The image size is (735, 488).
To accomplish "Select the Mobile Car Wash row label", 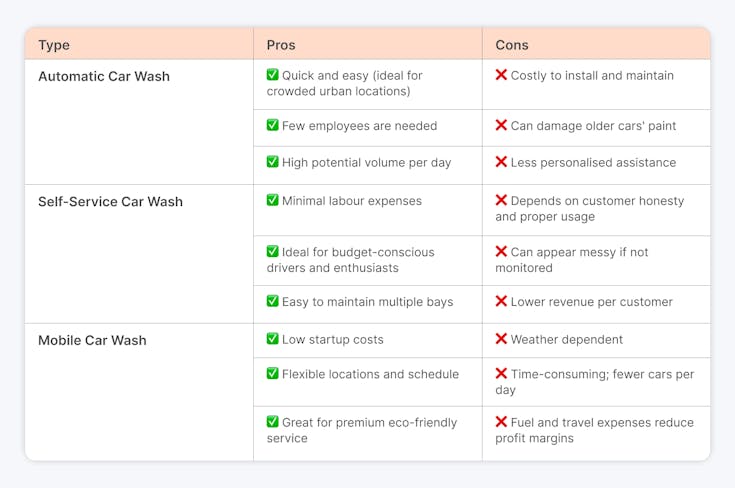I will pyautogui.click(x=92, y=340).
